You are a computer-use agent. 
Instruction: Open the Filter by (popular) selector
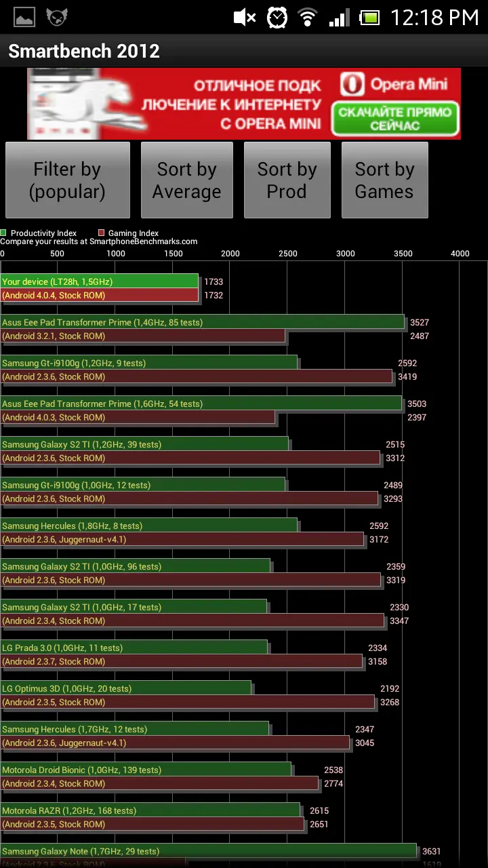coord(67,180)
